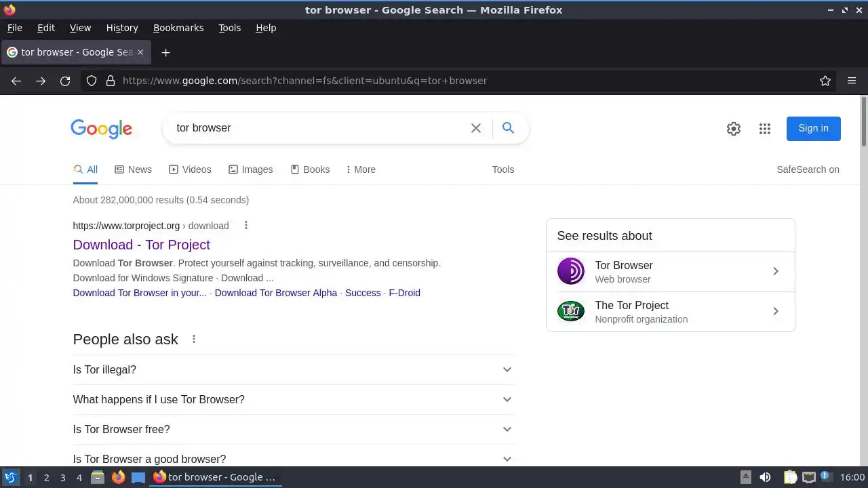This screenshot has height=488, width=868.
Task: Clear the search box with the X icon
Action: (476, 128)
